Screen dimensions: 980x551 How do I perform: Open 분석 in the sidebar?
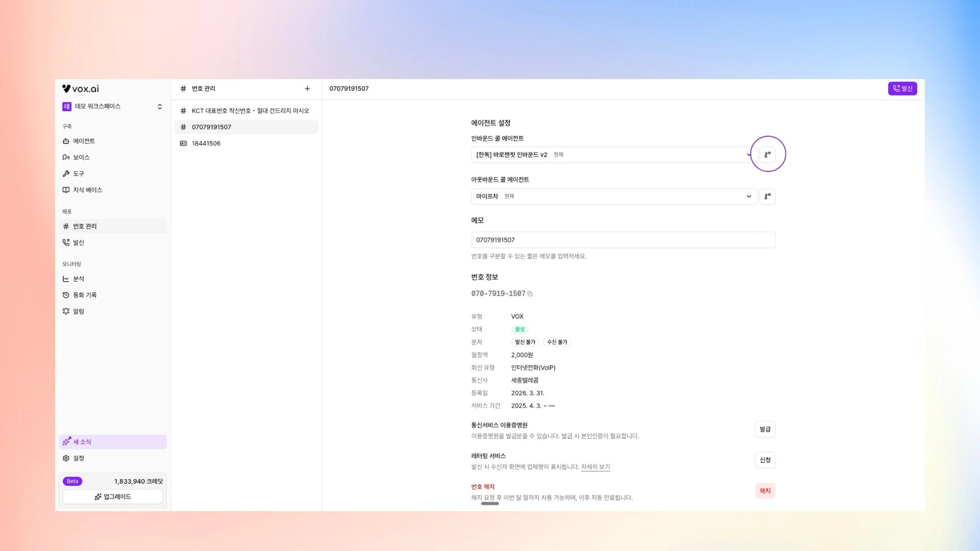(x=112, y=279)
